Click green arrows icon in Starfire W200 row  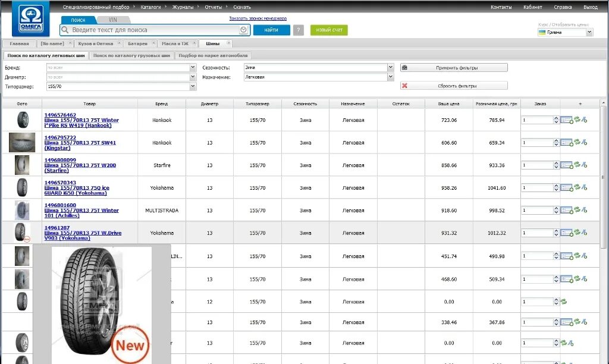[577, 165]
